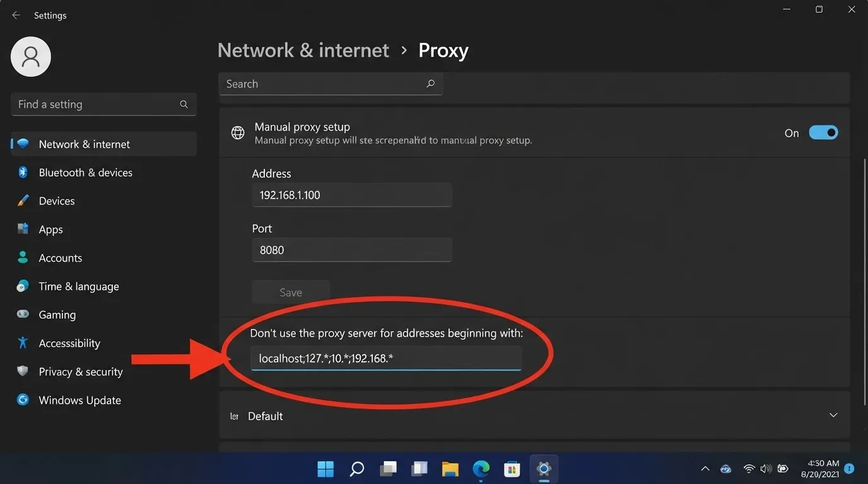868x484 pixels.
Task: Click the Port field showing 8080
Action: (x=351, y=250)
